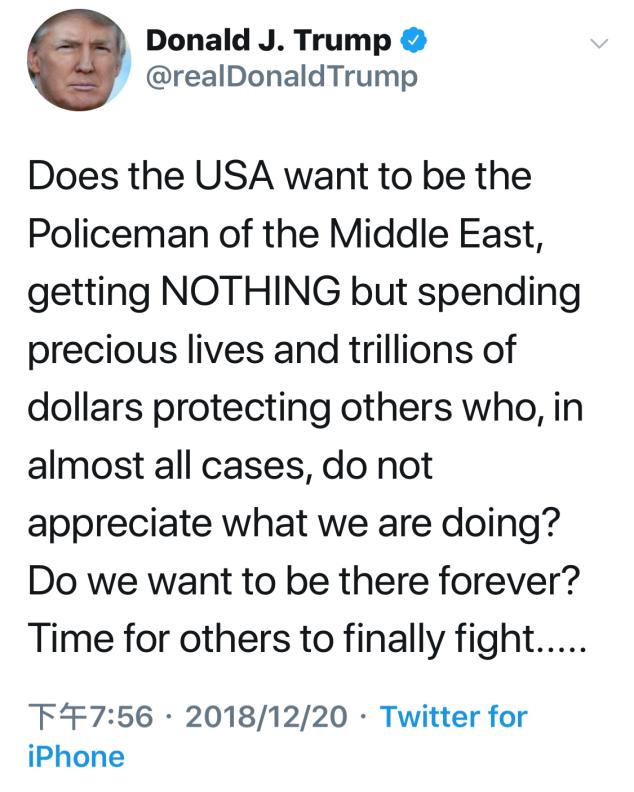Click the "getting NOTHING but spending" line
Image resolution: width=634 pixels, height=792 pixels.
click(303, 294)
